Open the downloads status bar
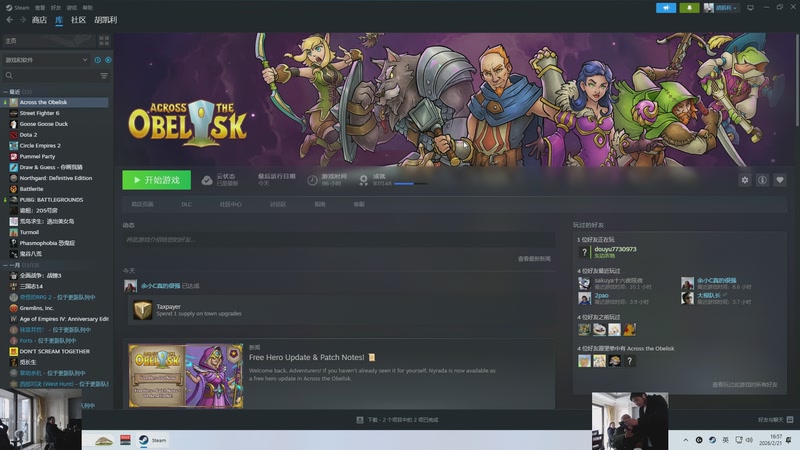 point(397,420)
